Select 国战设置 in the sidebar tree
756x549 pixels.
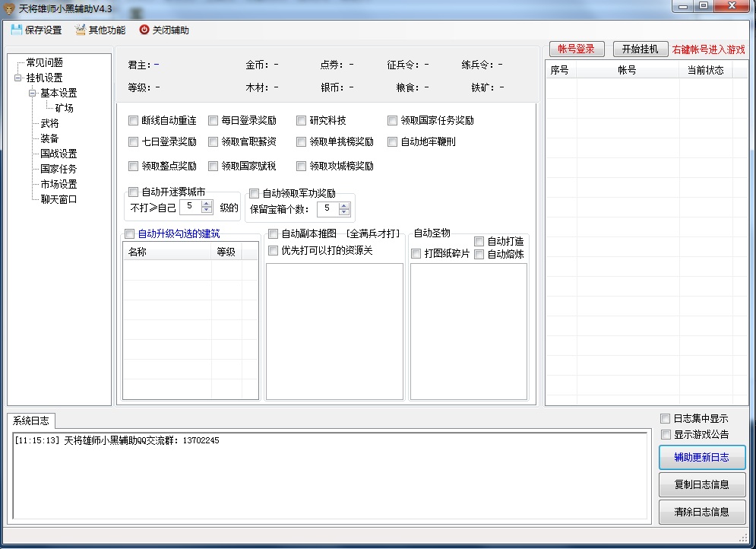(x=57, y=154)
